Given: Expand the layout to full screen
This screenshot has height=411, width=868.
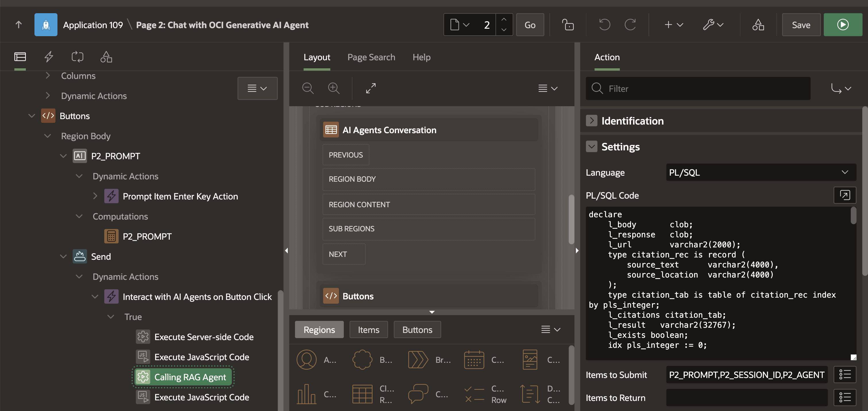Looking at the screenshot, I should click(371, 88).
